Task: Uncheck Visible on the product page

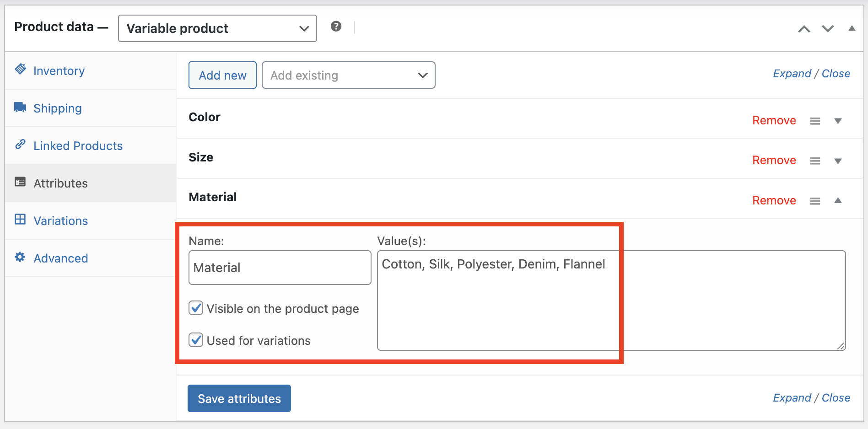Action: coord(196,308)
